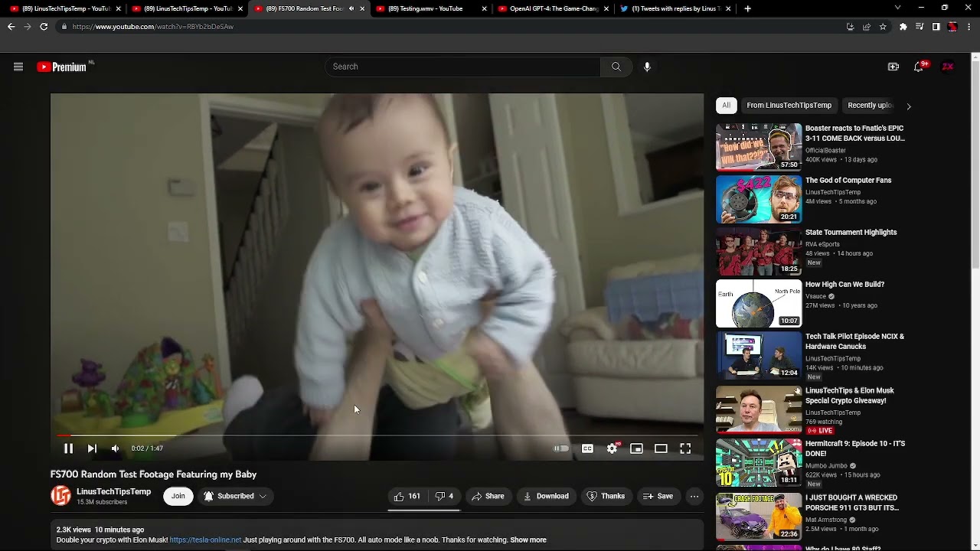Open State Tournament Highlights thumbnail
980x551 pixels.
(x=759, y=251)
